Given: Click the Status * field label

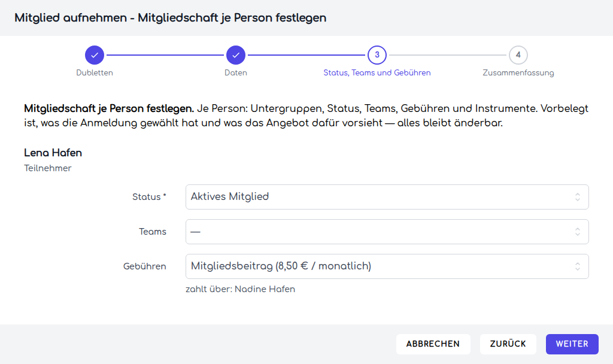Looking at the screenshot, I should pos(149,196).
